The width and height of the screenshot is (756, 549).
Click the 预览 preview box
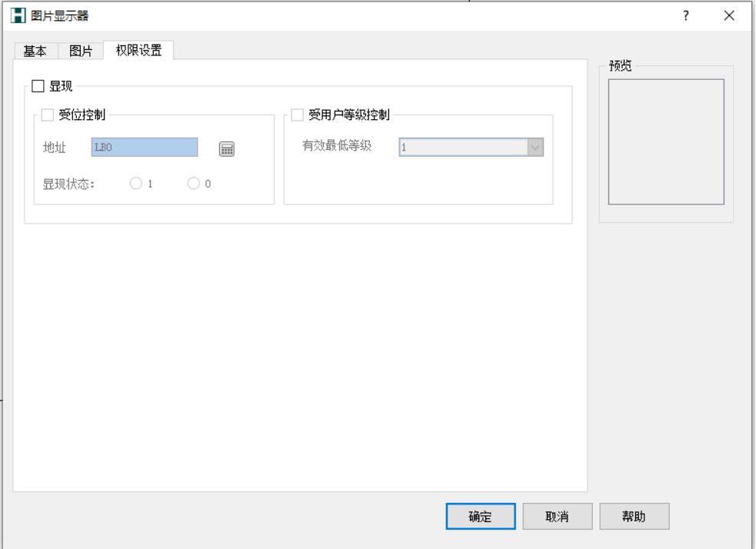[x=666, y=142]
